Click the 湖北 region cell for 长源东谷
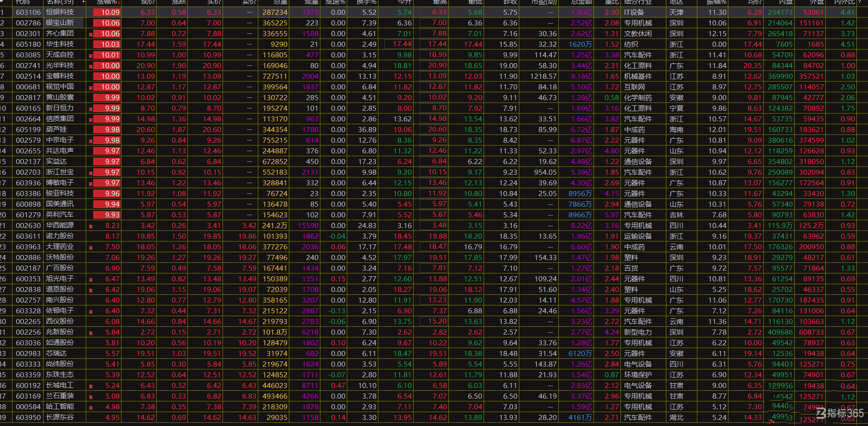 [x=677, y=417]
